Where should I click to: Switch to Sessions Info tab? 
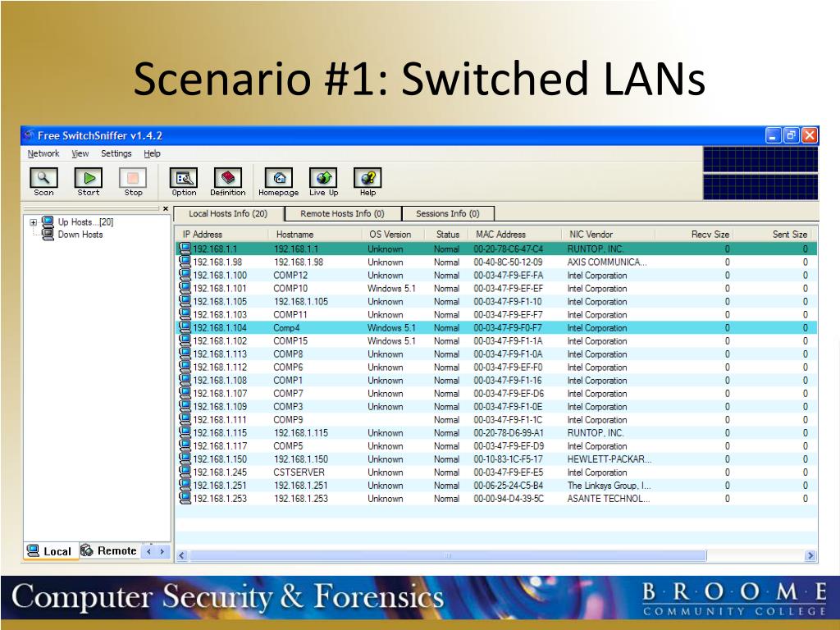448,214
